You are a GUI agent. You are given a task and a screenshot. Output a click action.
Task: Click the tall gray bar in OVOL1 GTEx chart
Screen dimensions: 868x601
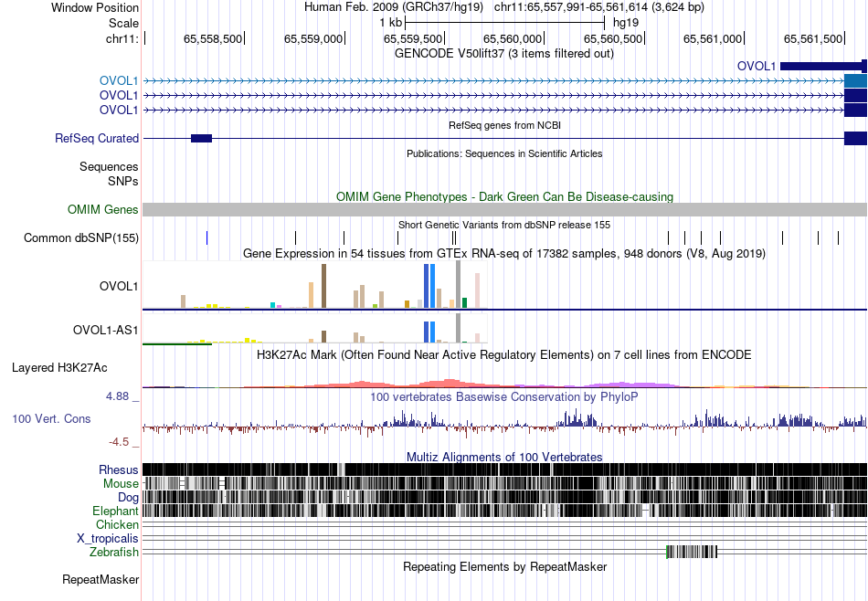[x=459, y=284]
